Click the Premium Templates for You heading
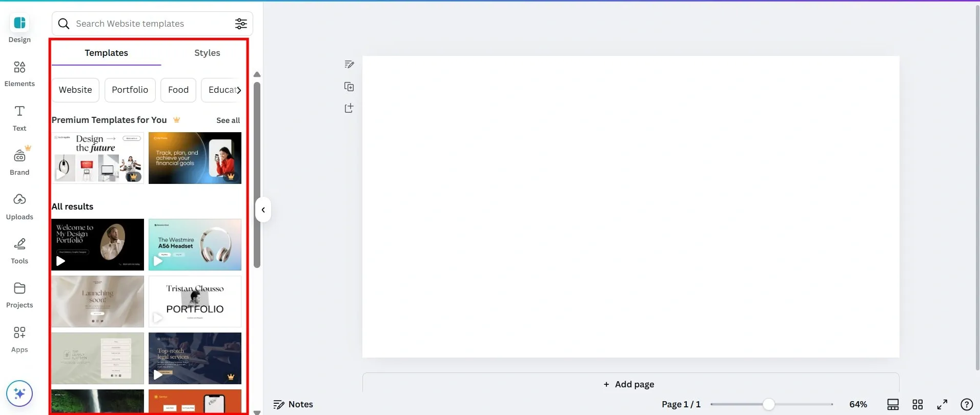This screenshot has width=980, height=415. point(109,120)
